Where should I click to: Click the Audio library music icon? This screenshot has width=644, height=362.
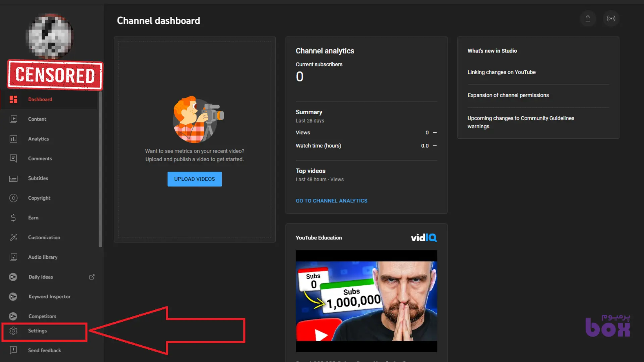pos(13,257)
